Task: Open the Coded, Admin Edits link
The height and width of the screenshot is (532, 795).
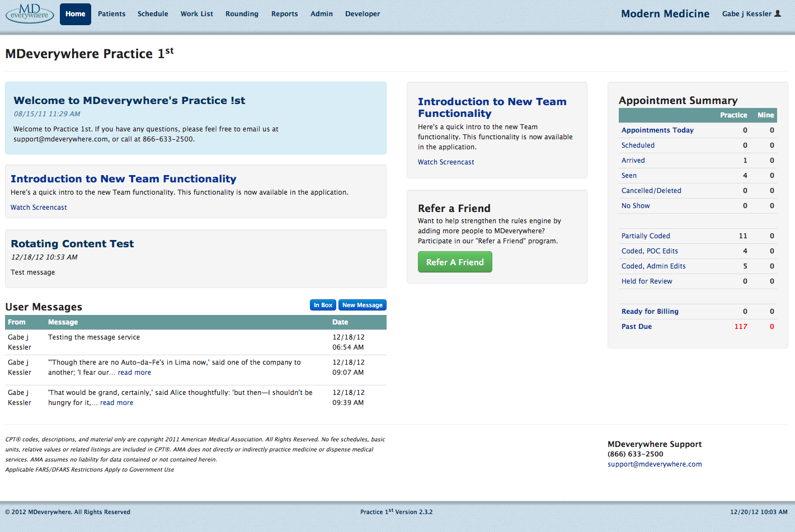Action: coord(653,266)
